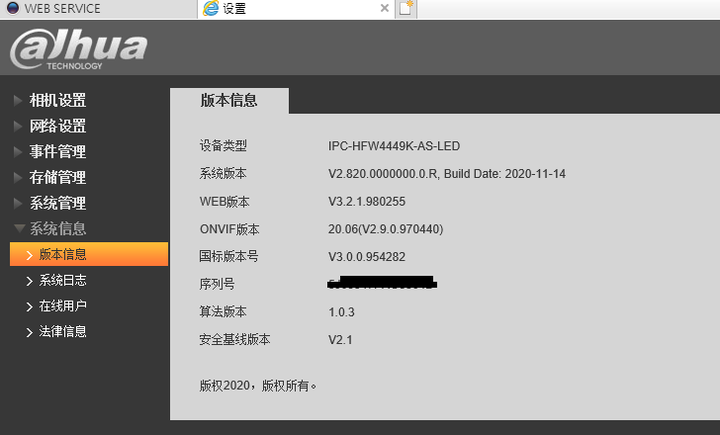720x435 pixels.
Task: Click the 设备类型 label
Action: click(x=223, y=146)
